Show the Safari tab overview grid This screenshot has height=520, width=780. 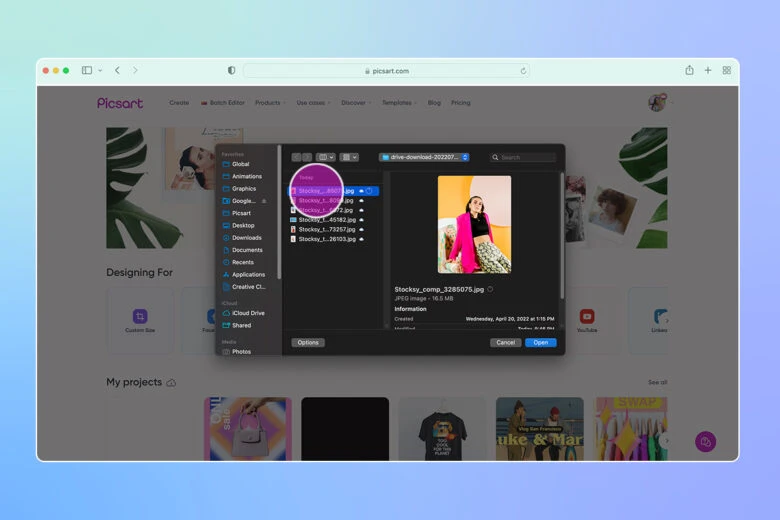tap(727, 70)
